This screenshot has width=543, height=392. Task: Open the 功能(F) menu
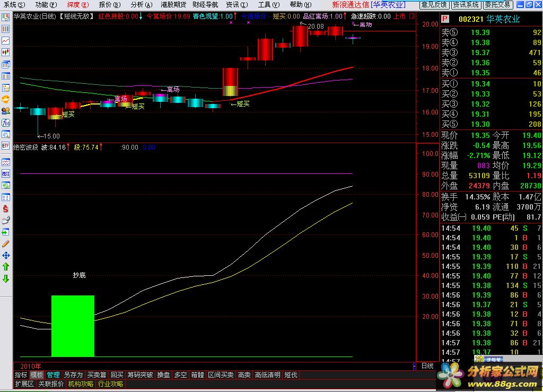pos(46,4)
